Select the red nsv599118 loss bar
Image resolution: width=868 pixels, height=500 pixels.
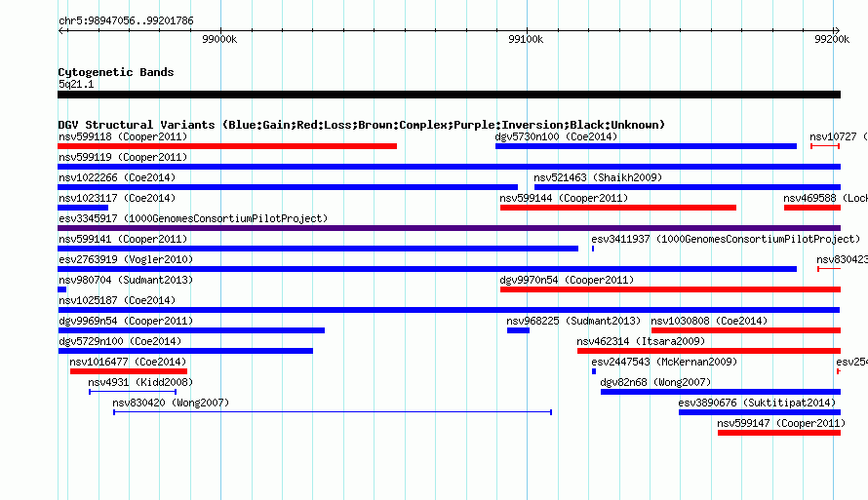227,146
